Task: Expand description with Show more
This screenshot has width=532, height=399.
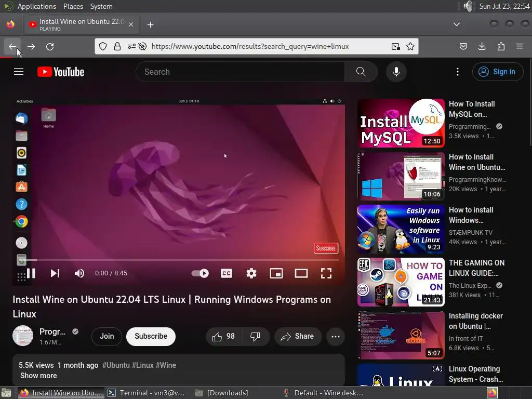Action: 38,376
